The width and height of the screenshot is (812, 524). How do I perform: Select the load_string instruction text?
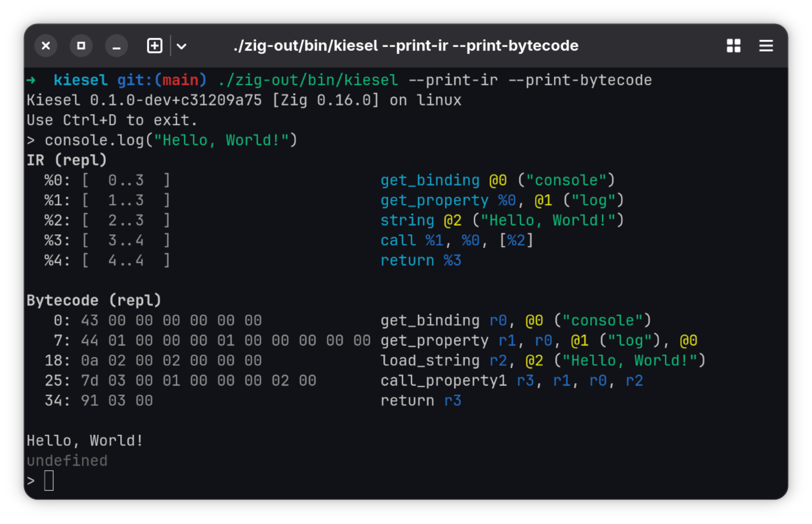(x=542, y=360)
